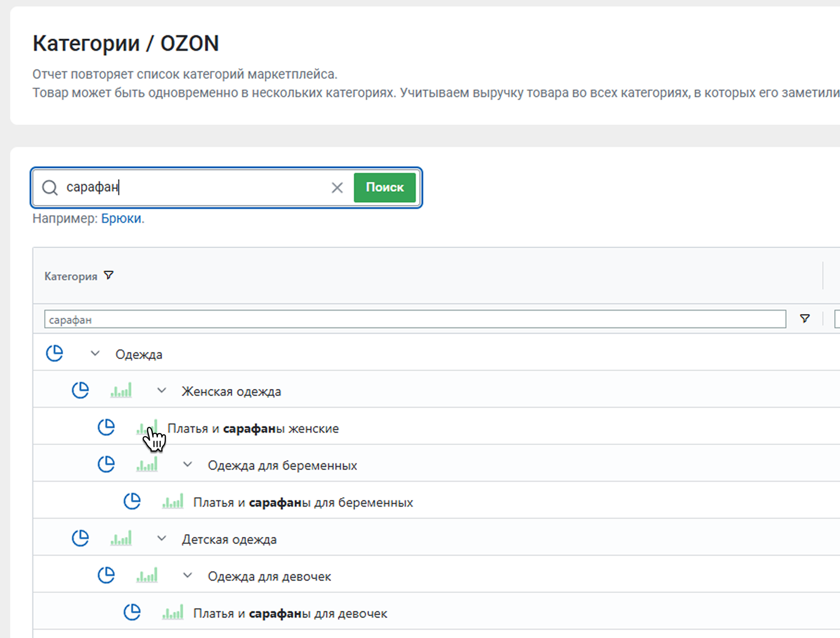Open bar chart for Женская одежда row

121,391
